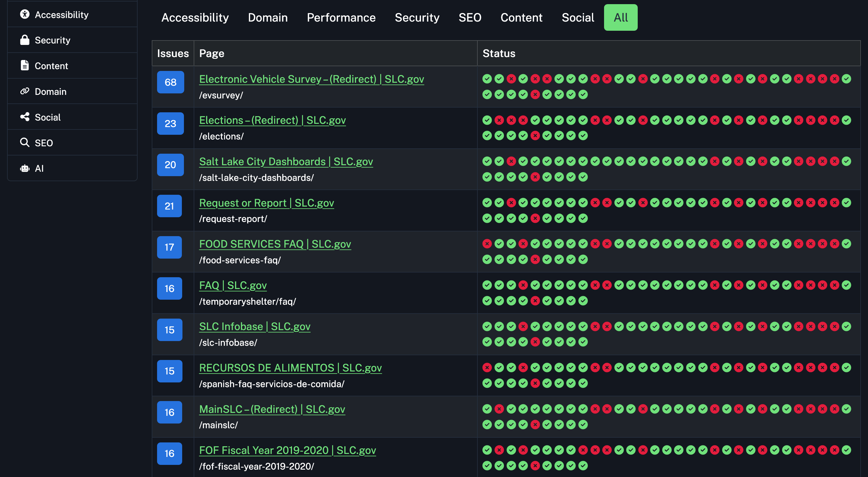Screen dimensions: 868x477
Task: Switch to the Social tab
Action: click(578, 17)
